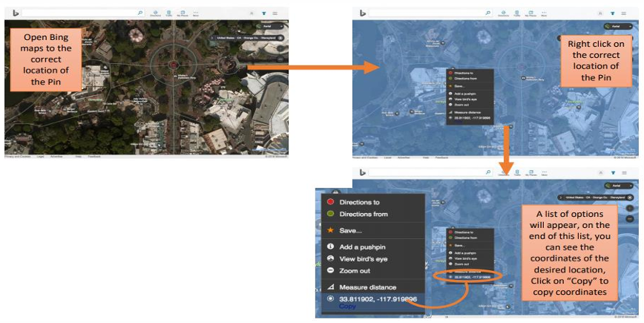Click Bing logo in top-right map screenshot
The image size is (644, 323).
pyautogui.click(x=363, y=13)
